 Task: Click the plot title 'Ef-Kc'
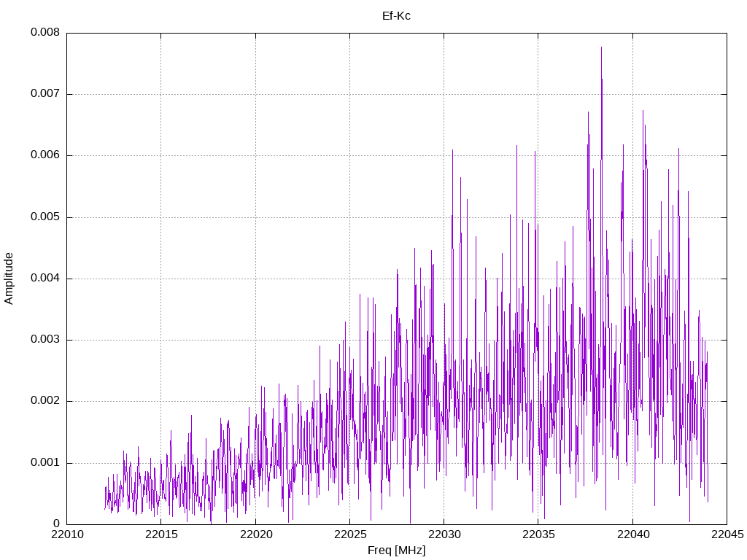[x=396, y=16]
